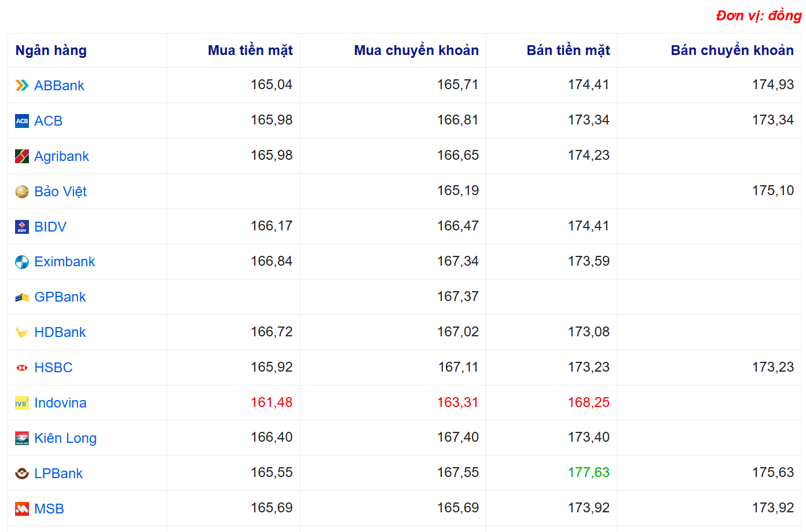
Task: Sort by Mua chuyển khoản column header
Action: [416, 50]
